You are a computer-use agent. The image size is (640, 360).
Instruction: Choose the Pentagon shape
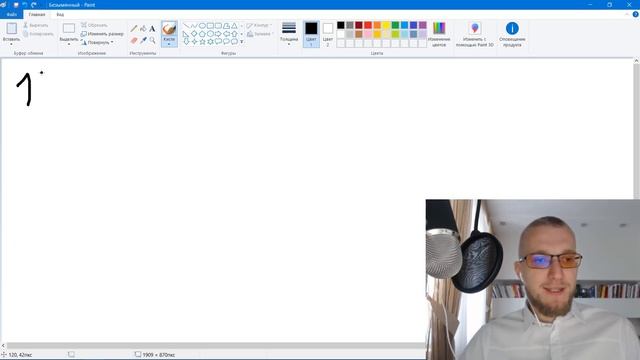point(202,34)
